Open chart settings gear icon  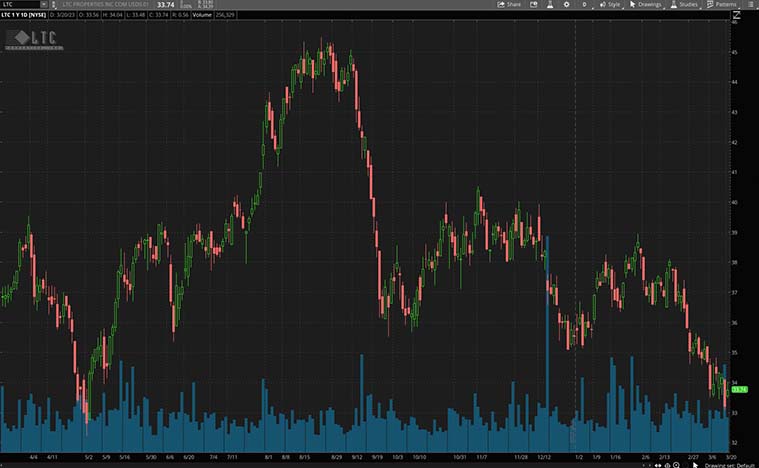(566, 4)
